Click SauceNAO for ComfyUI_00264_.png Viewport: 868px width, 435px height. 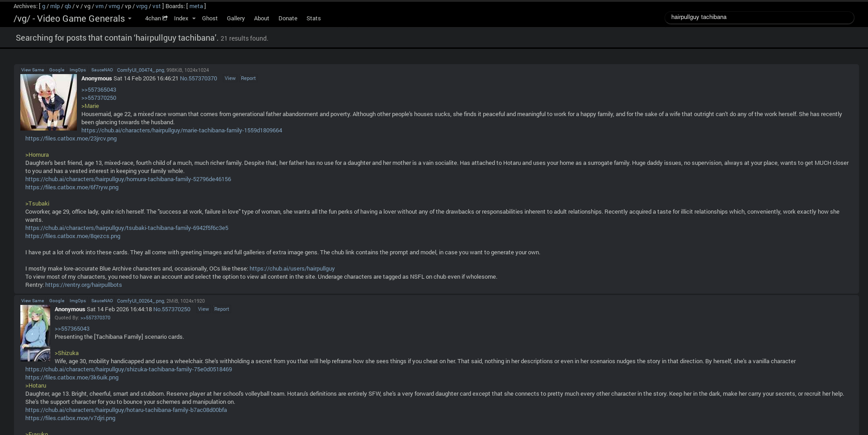pos(102,301)
